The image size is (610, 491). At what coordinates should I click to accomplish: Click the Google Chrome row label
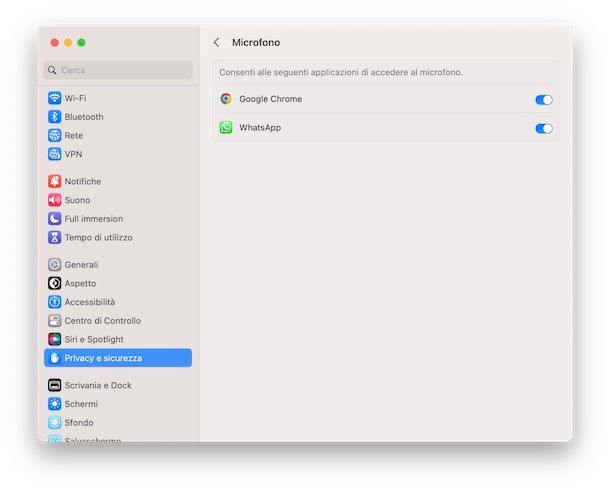point(271,99)
